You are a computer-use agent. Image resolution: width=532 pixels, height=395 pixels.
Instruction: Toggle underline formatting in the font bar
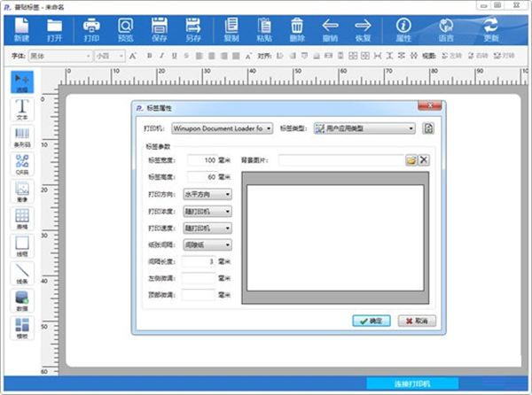click(x=175, y=56)
